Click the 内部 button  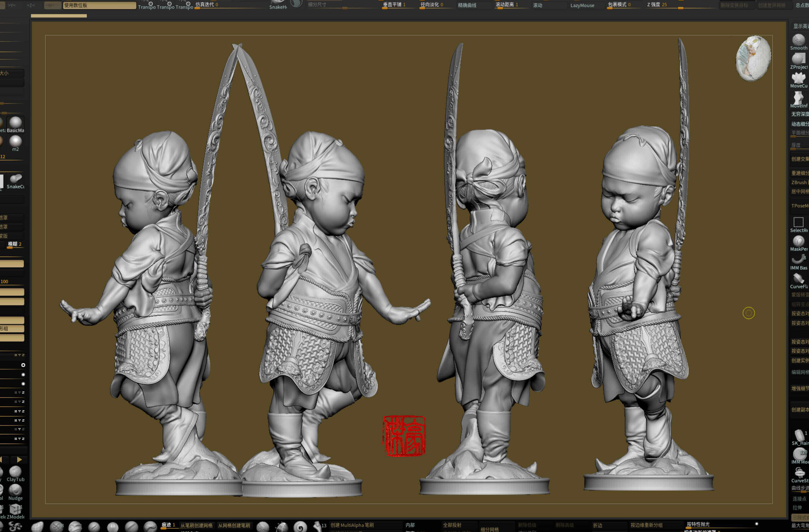[x=410, y=525]
